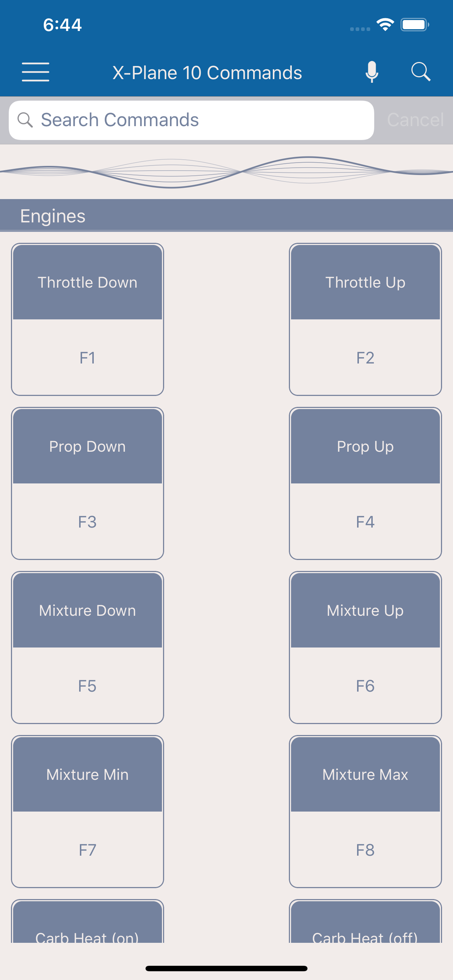The width and height of the screenshot is (453, 980).
Task: Open the hamburger menu
Action: (35, 72)
